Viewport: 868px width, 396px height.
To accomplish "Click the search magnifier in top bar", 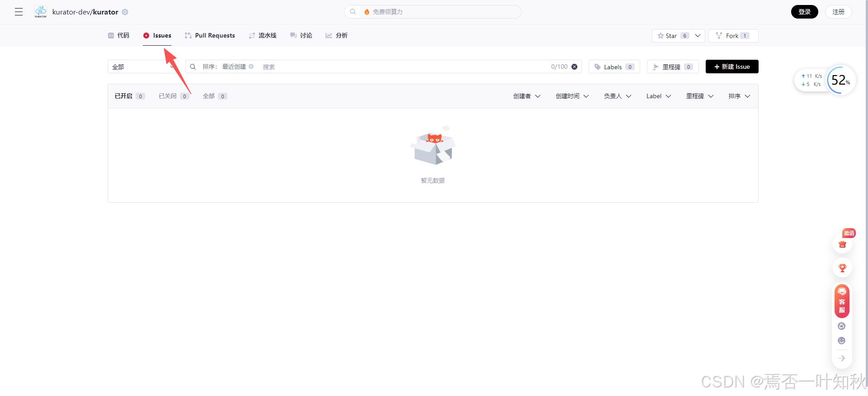I will [353, 12].
